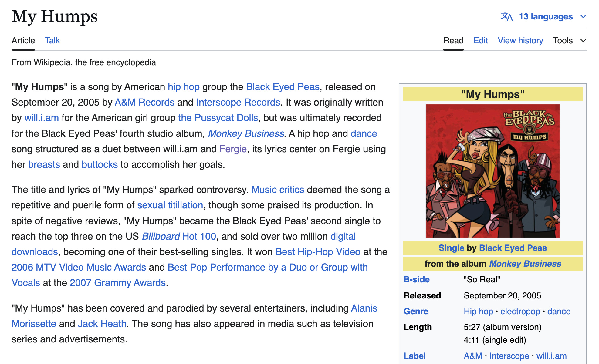
Task: Click the language translation icon
Action: (506, 16)
